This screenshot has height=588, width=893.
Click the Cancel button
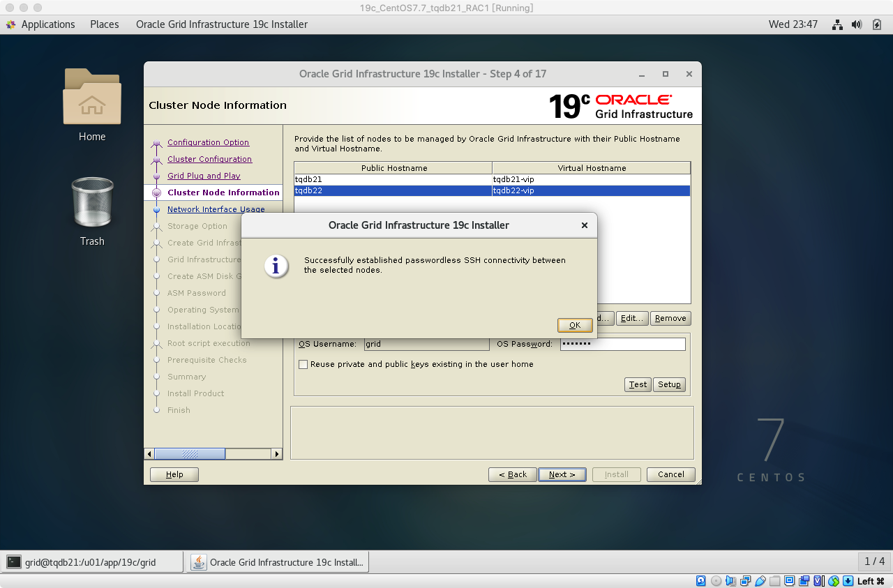tap(670, 474)
